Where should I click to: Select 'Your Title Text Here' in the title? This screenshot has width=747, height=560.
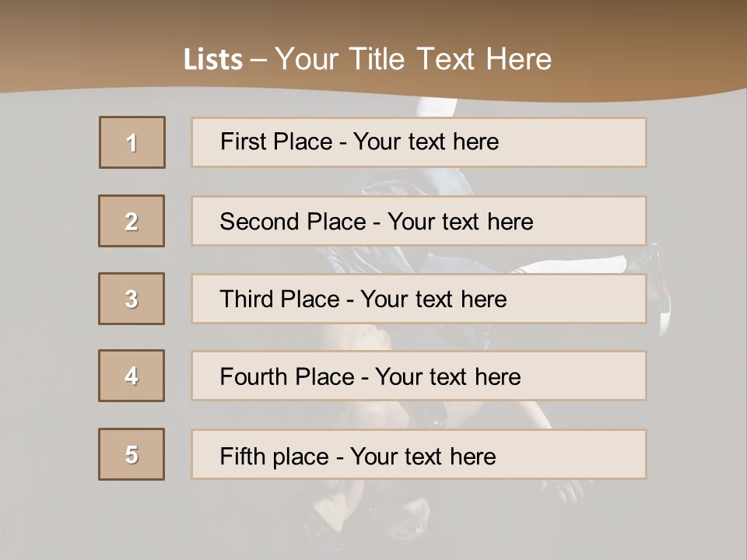tap(413, 59)
